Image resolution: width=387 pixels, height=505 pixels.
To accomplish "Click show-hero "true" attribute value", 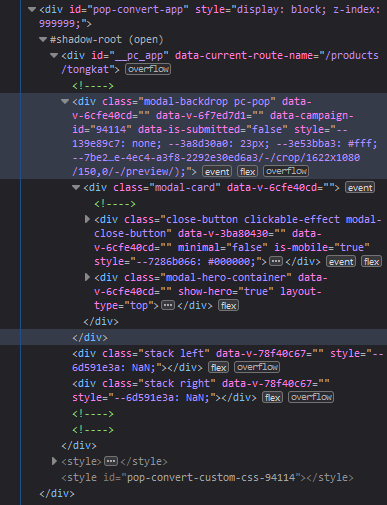I will (x=256, y=291).
